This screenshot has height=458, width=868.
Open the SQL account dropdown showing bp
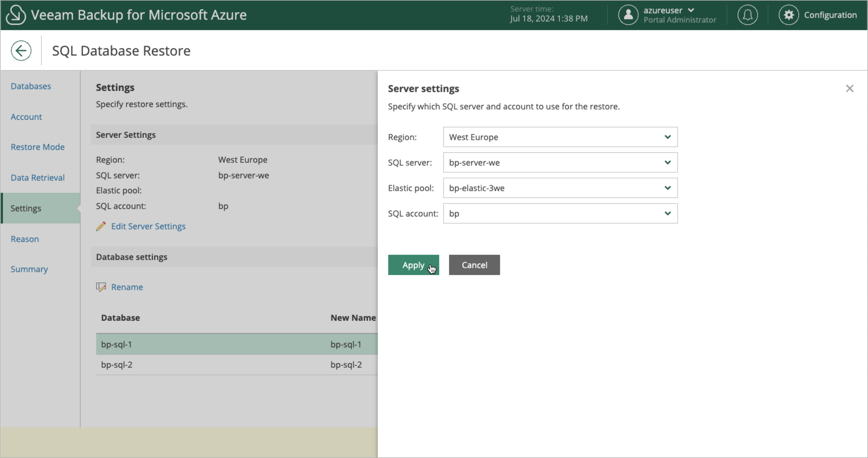560,213
